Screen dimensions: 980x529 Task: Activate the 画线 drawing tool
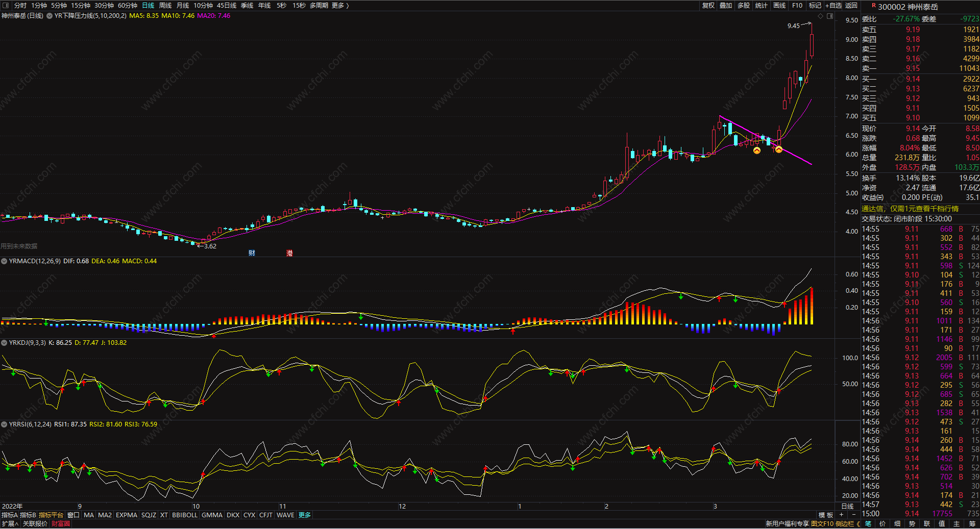[779, 5]
